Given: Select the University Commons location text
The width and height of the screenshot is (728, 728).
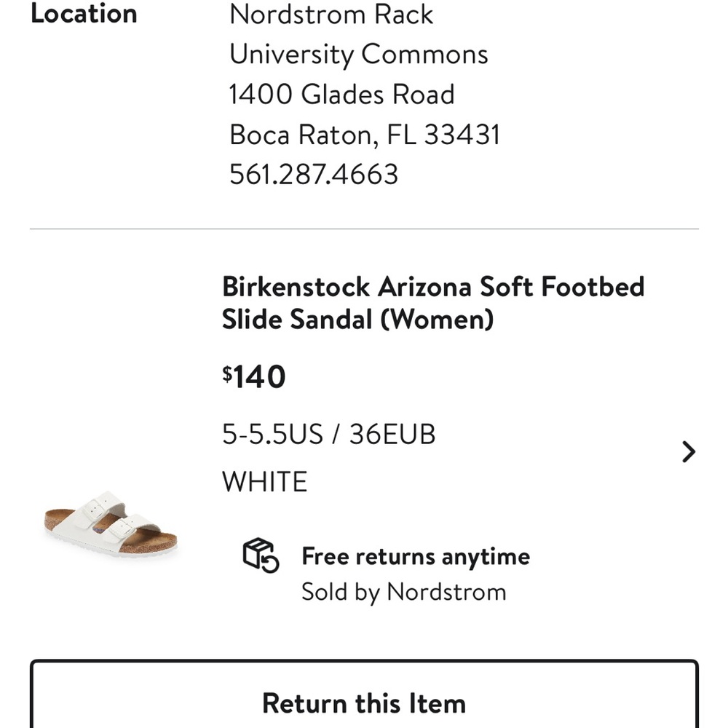Looking at the screenshot, I should (359, 54).
